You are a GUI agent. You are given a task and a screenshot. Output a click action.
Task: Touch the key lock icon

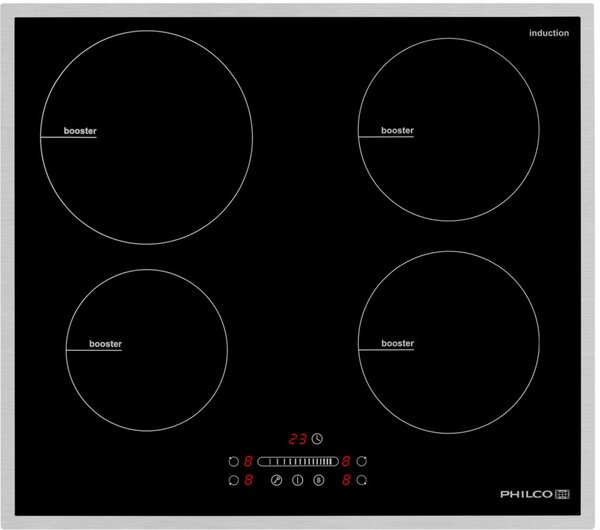tap(277, 480)
